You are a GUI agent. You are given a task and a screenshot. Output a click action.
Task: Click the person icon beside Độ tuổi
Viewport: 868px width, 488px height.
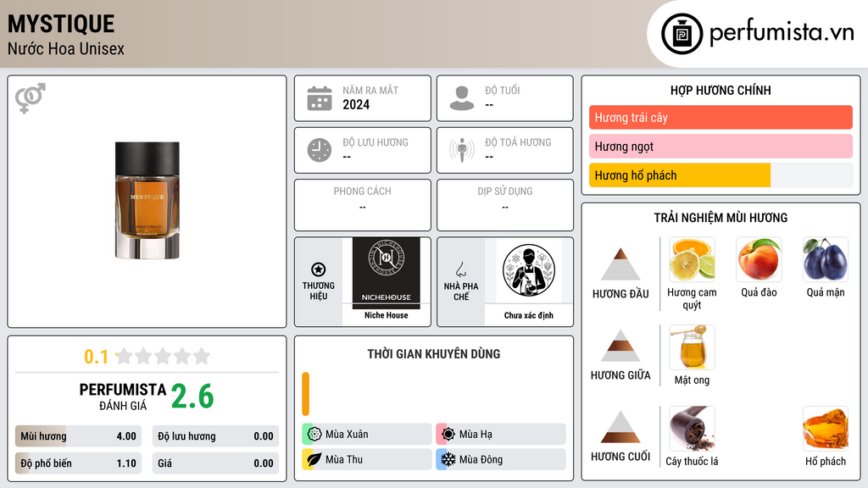tap(462, 98)
